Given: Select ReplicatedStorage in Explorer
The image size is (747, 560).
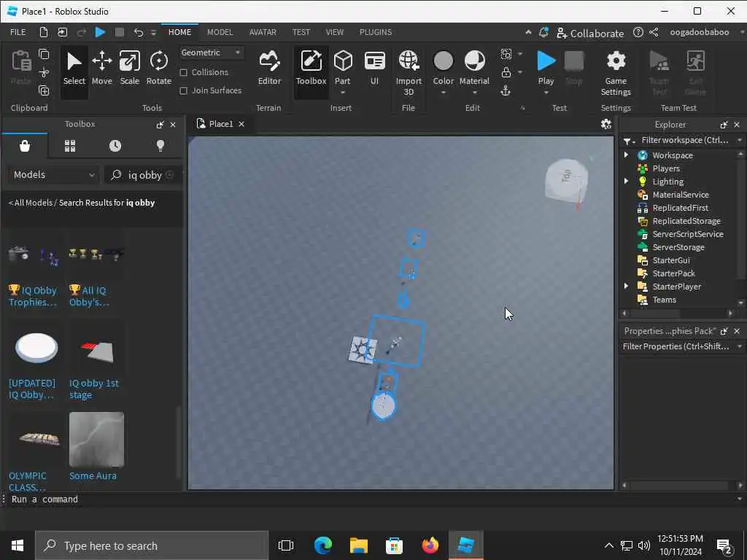Looking at the screenshot, I should click(686, 220).
